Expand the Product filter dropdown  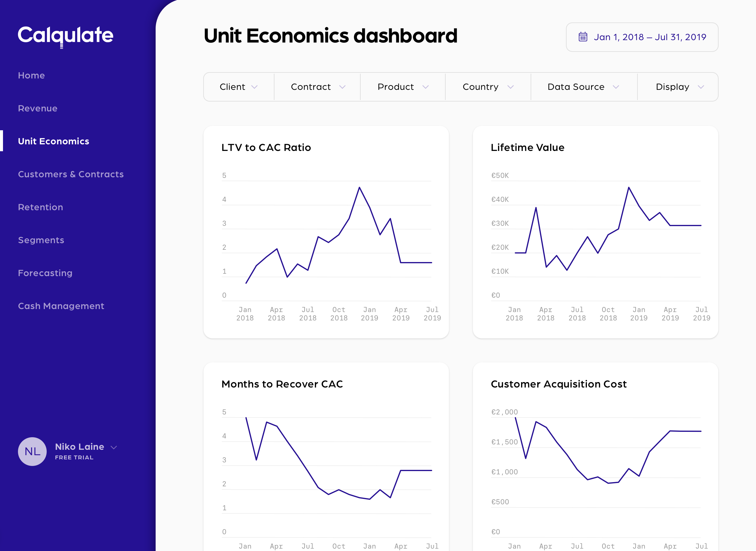[x=403, y=87]
